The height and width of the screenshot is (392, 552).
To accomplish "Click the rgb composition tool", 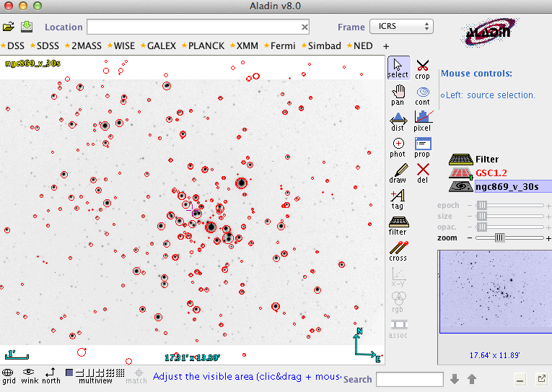I will tap(398, 302).
